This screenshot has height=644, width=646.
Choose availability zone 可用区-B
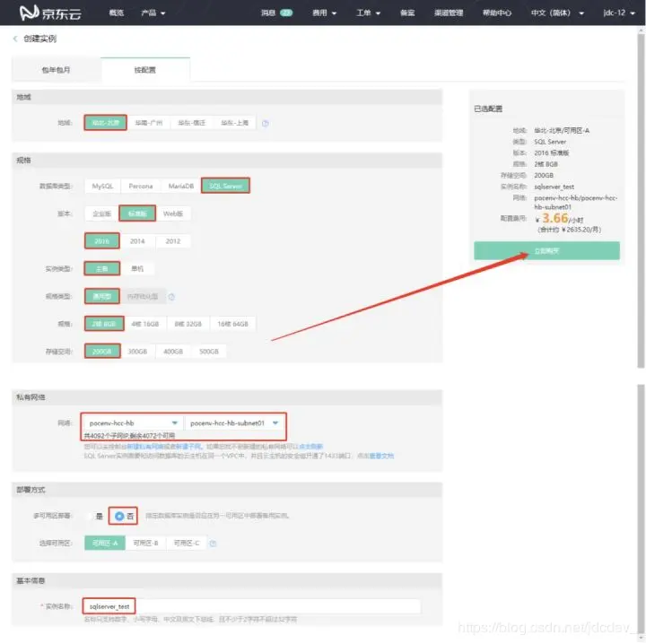point(145,544)
